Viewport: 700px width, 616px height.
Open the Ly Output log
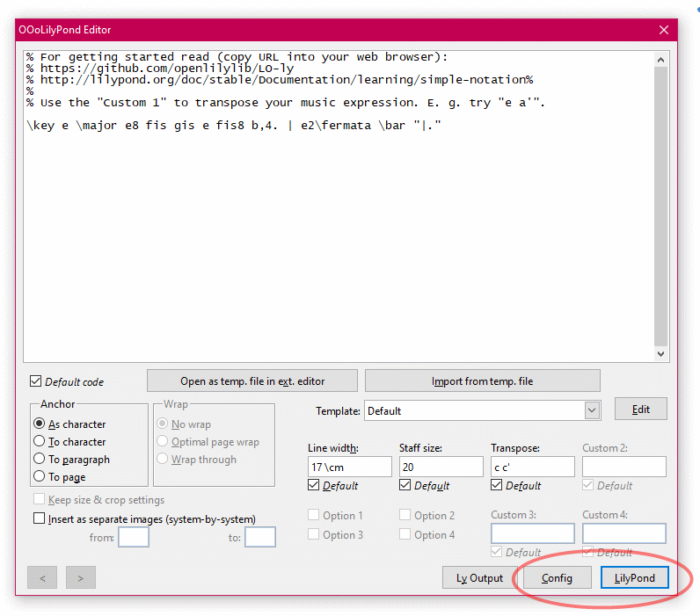[479, 577]
